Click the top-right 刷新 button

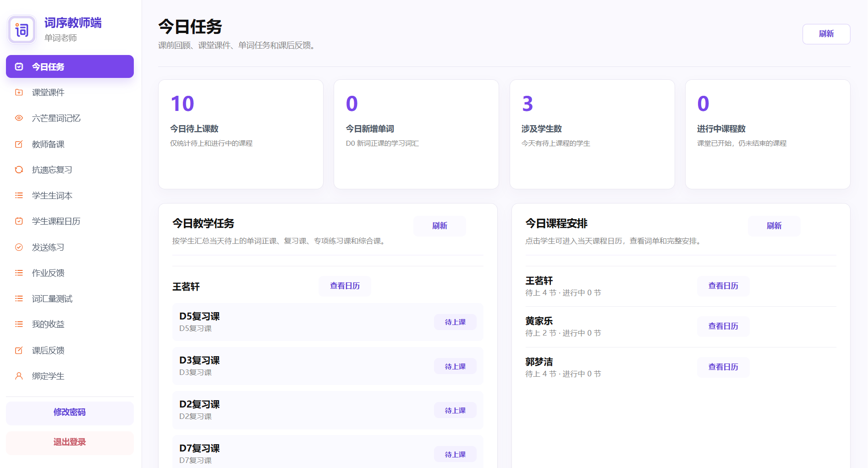(826, 34)
